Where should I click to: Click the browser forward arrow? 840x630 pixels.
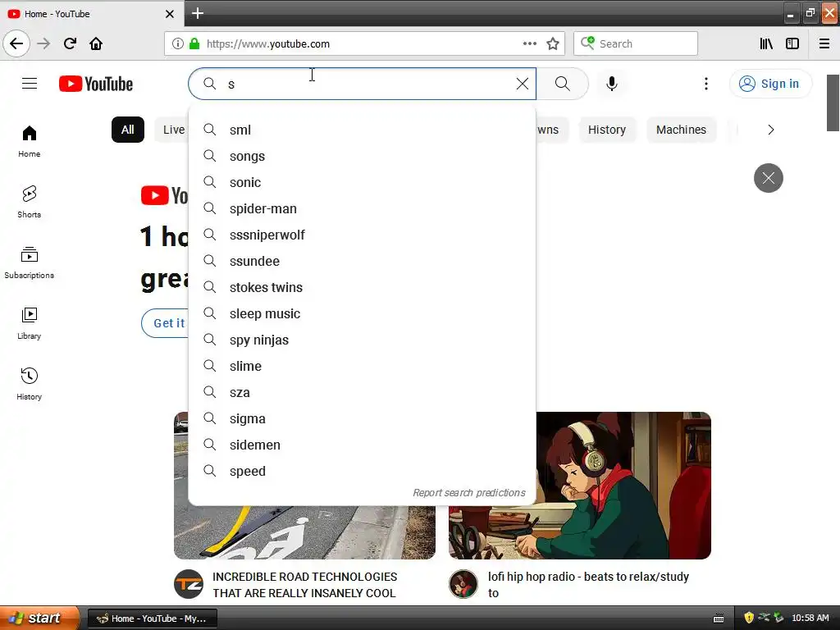[x=43, y=43]
